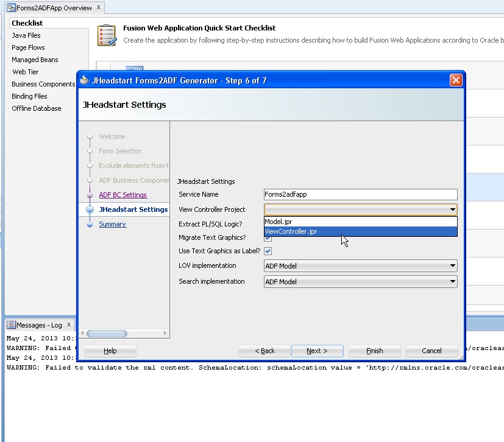Switch to the Forms2ADFApp Overview tab
The width and height of the screenshot is (504, 442).
(x=54, y=8)
